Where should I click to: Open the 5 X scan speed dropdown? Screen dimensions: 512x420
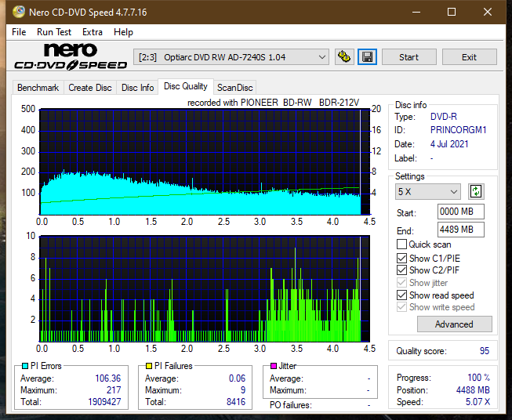click(428, 191)
